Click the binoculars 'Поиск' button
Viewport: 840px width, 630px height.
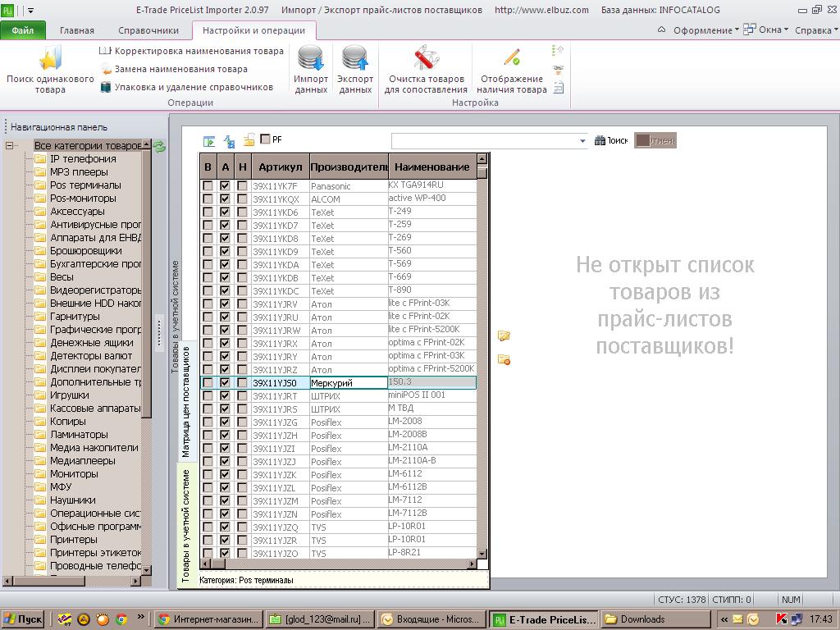coord(611,140)
